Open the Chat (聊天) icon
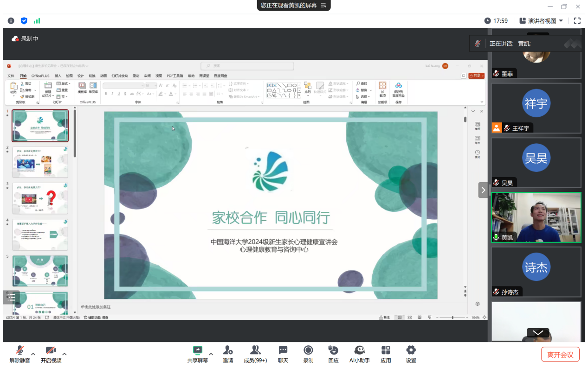 [x=283, y=350]
